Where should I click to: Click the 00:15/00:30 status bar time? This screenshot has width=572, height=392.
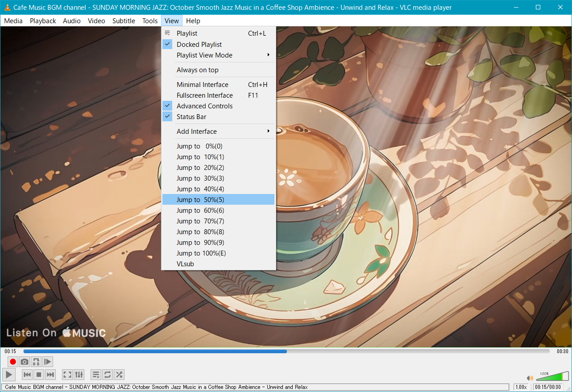click(548, 387)
